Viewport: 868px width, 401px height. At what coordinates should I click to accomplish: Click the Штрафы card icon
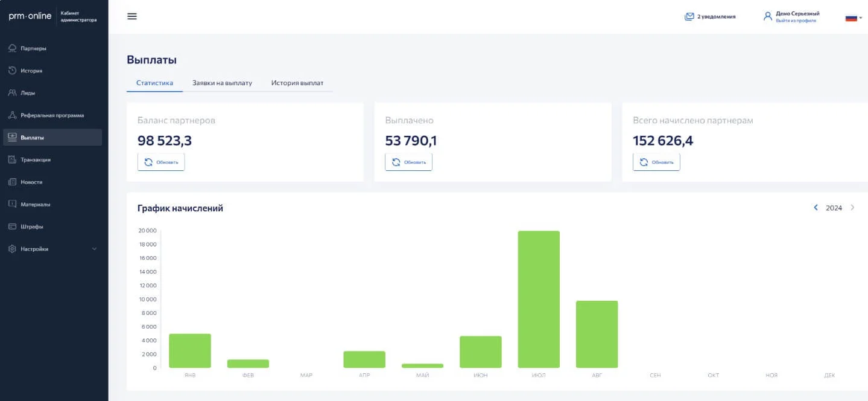click(x=12, y=226)
